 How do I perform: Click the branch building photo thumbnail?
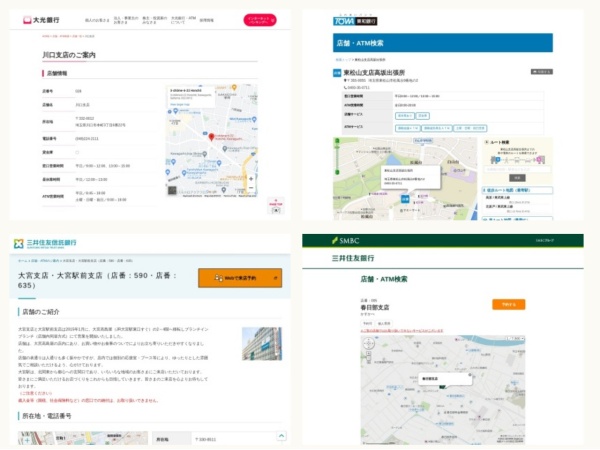coord(262,344)
